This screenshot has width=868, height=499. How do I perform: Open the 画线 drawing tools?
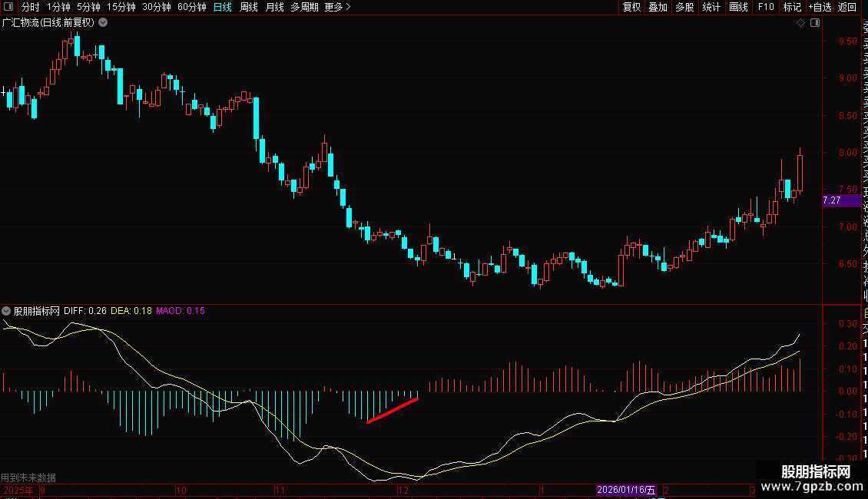point(738,7)
